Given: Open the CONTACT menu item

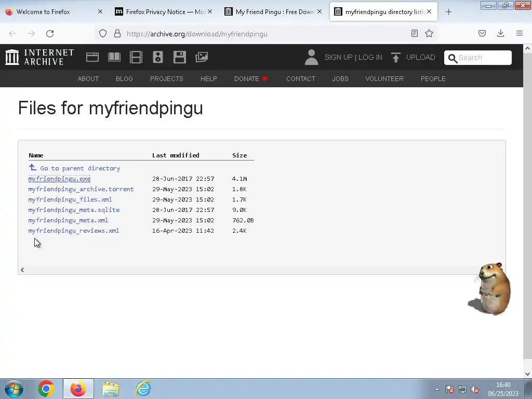Looking at the screenshot, I should [301, 79].
